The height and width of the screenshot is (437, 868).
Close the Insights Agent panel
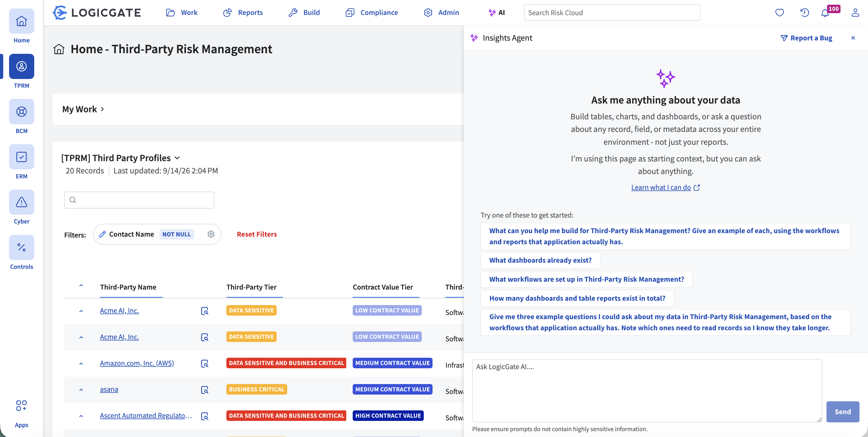click(x=853, y=38)
